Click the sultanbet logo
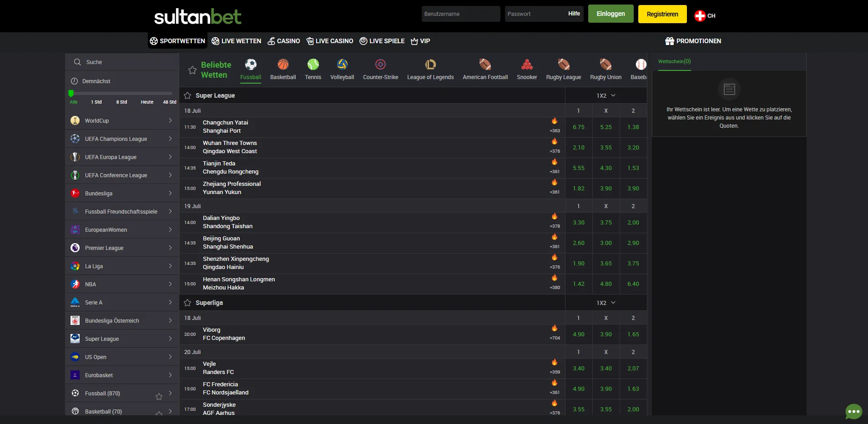This screenshot has height=424, width=868. [197, 16]
